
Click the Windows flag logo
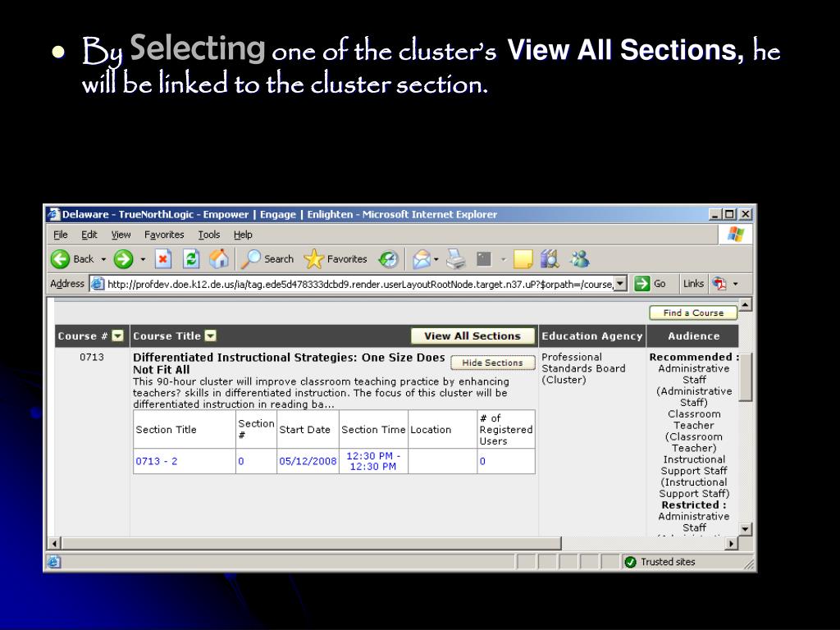coord(736,235)
